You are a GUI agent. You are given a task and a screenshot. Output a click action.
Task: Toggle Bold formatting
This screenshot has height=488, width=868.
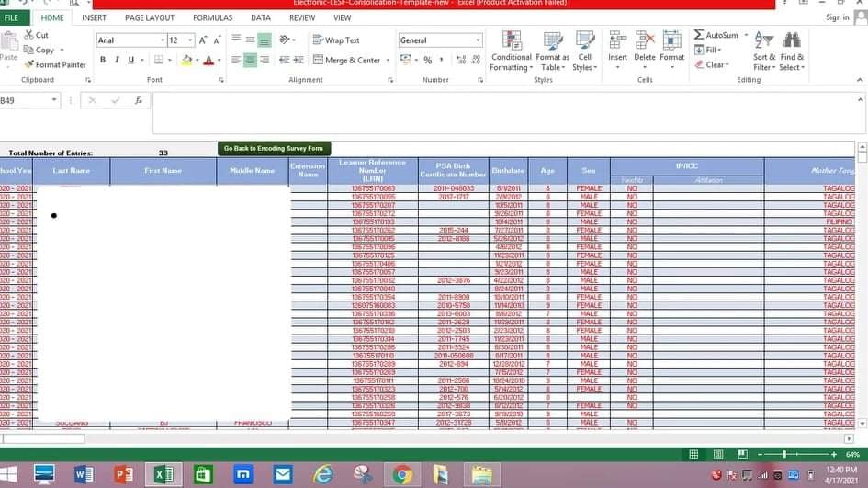click(x=102, y=60)
